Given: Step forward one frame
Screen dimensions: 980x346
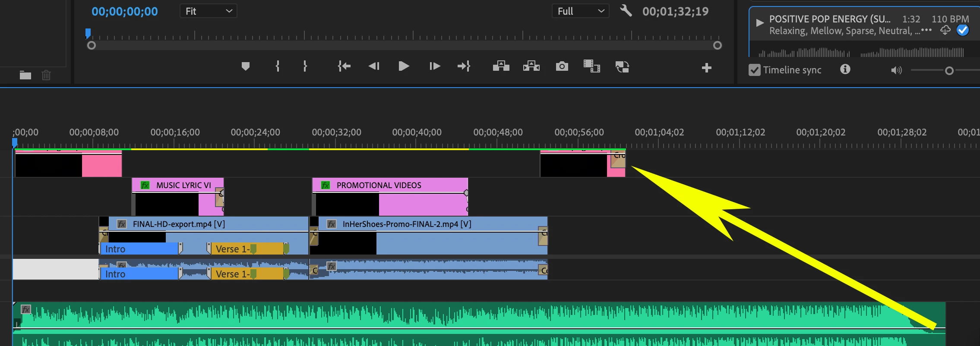Looking at the screenshot, I should click(435, 66).
